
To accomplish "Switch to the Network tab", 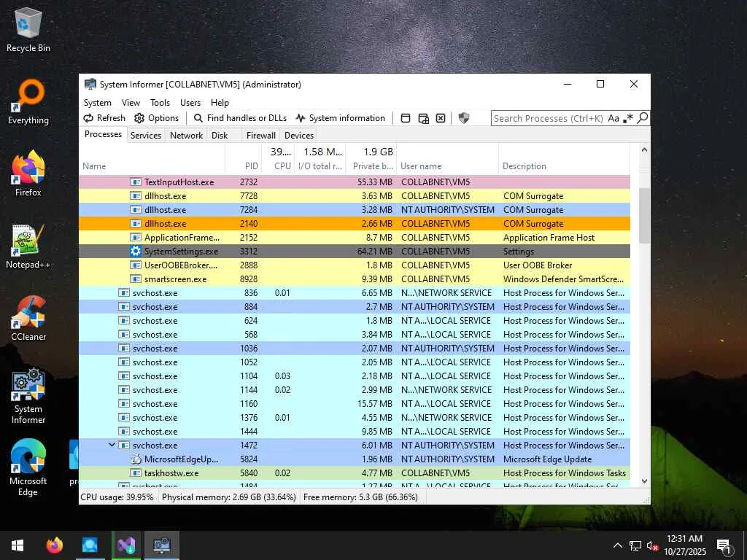I will click(x=186, y=135).
